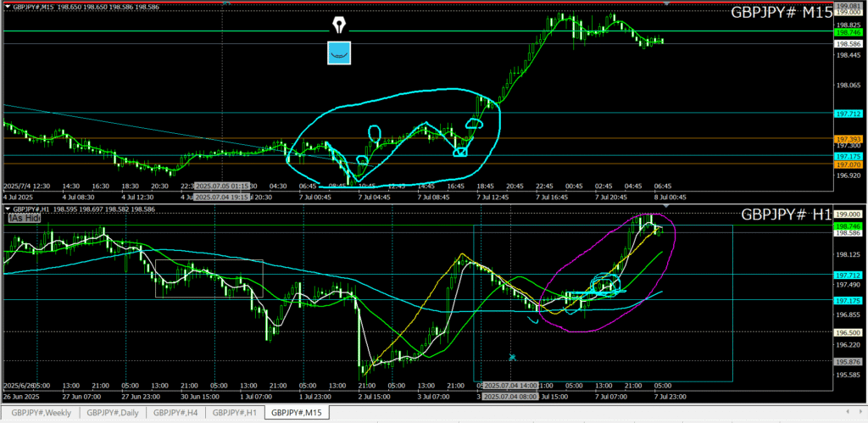Click the cyan 197.712 price label on M15
Viewport: 868px width, 423px height.
click(x=848, y=113)
